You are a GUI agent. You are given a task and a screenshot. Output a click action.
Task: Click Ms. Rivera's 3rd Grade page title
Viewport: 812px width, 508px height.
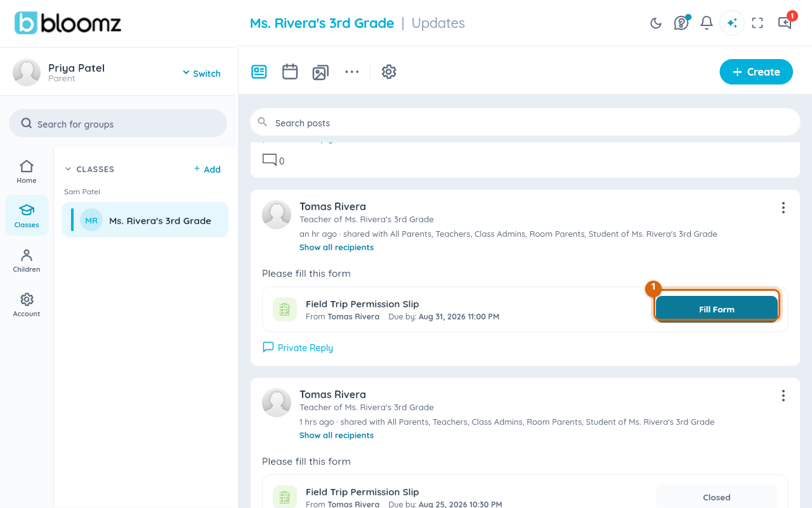click(x=322, y=23)
